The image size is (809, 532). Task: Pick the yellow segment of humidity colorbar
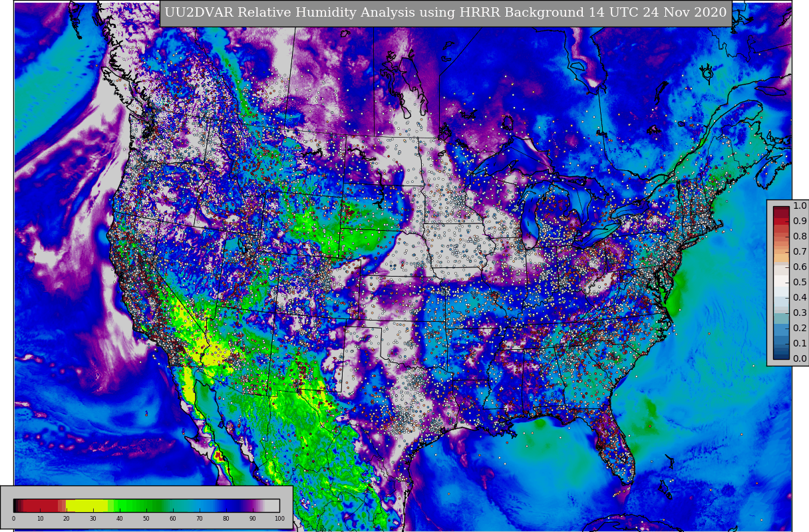(x=88, y=505)
